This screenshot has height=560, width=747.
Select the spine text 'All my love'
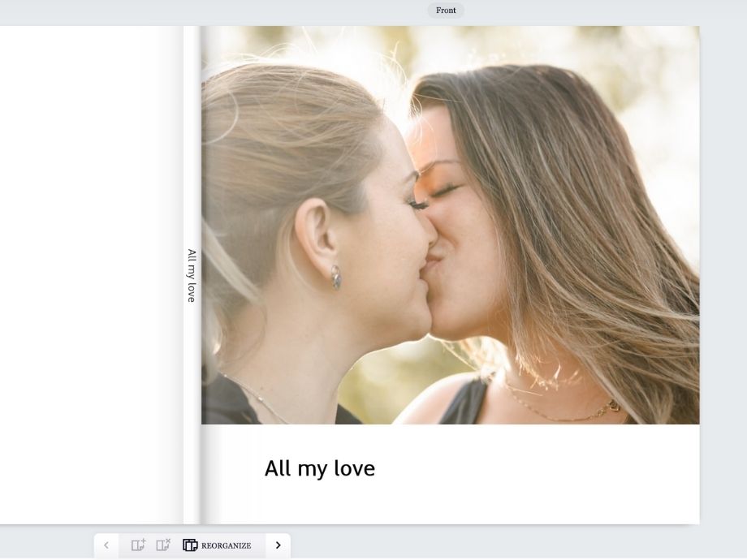pos(192,275)
